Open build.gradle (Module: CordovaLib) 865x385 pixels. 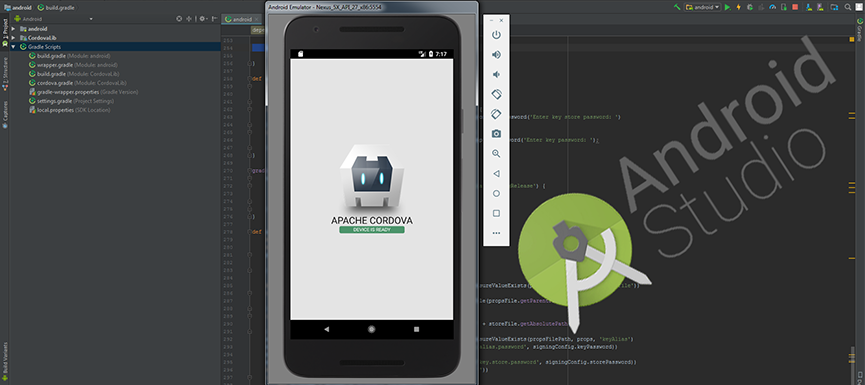click(74, 73)
